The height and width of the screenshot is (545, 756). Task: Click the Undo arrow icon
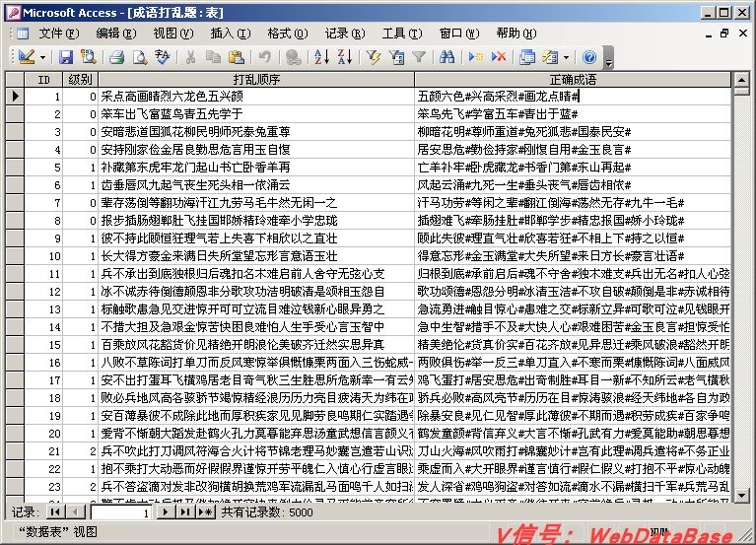point(265,57)
